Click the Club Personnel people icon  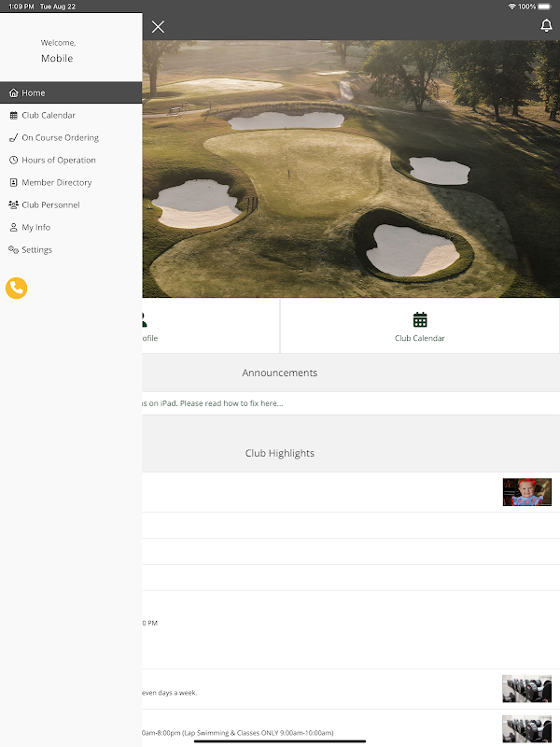pos(13,204)
